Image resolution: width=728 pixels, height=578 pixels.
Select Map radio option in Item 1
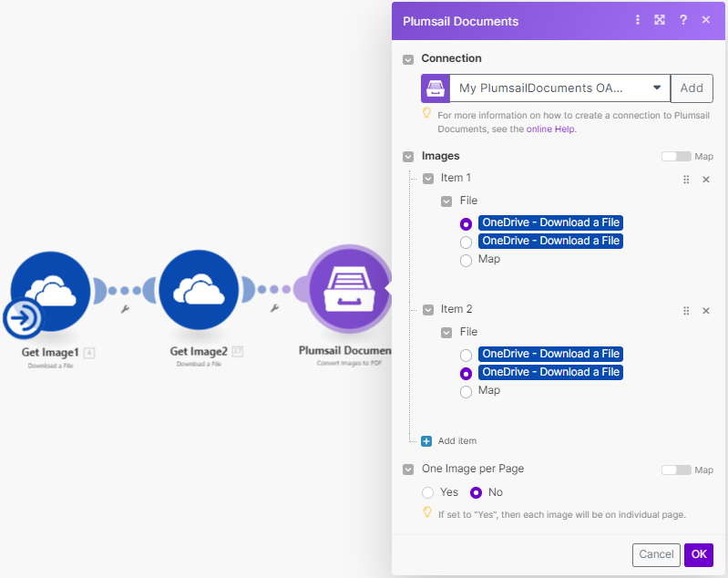pyautogui.click(x=466, y=260)
